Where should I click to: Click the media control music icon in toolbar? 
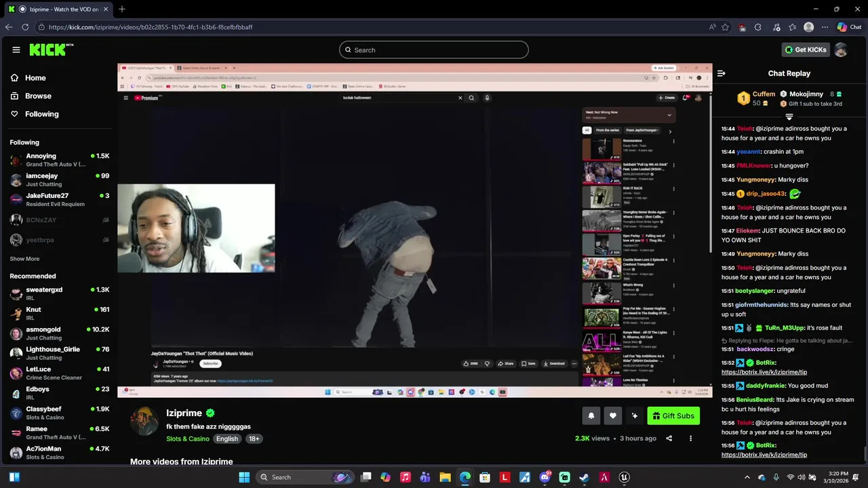pyautogui.click(x=775, y=27)
